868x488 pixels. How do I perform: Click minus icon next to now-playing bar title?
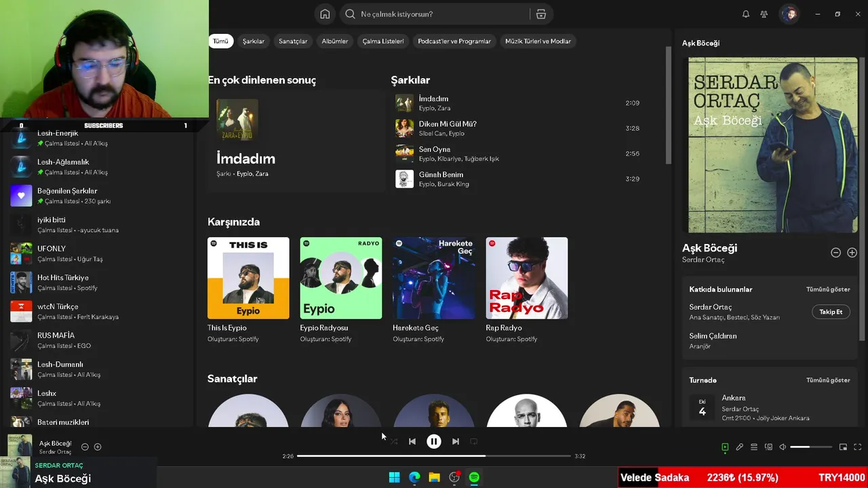coord(85,447)
